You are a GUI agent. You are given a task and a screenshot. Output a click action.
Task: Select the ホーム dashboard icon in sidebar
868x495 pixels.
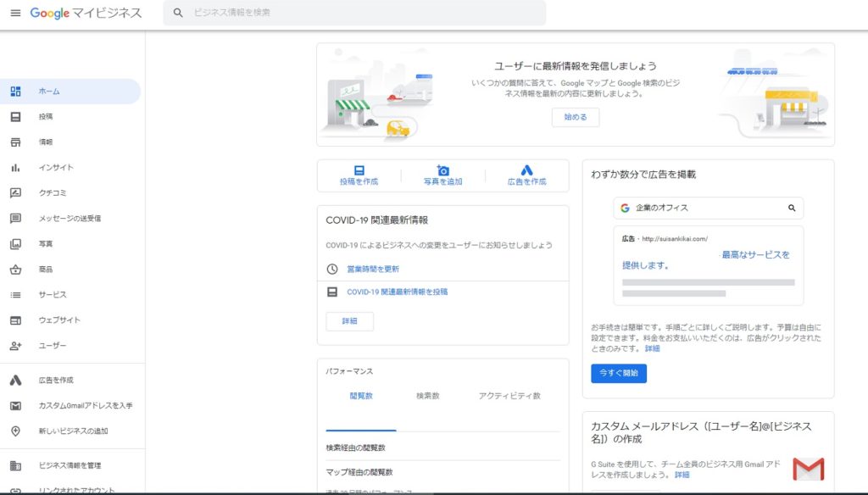(15, 92)
